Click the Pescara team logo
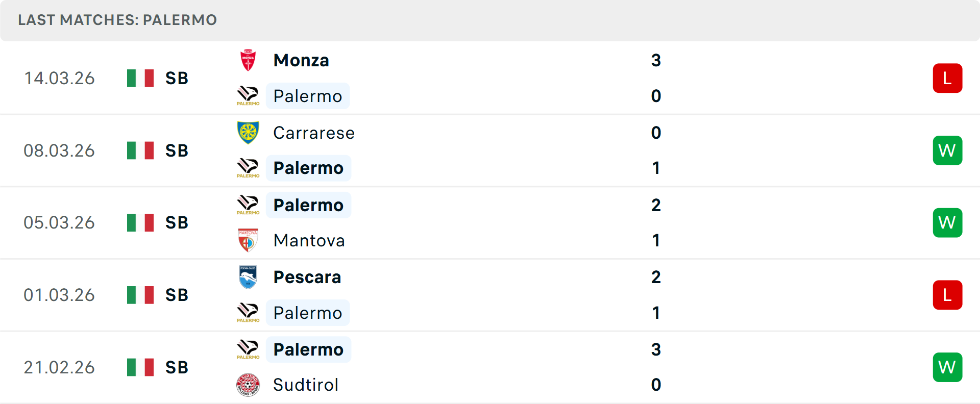 point(248,277)
